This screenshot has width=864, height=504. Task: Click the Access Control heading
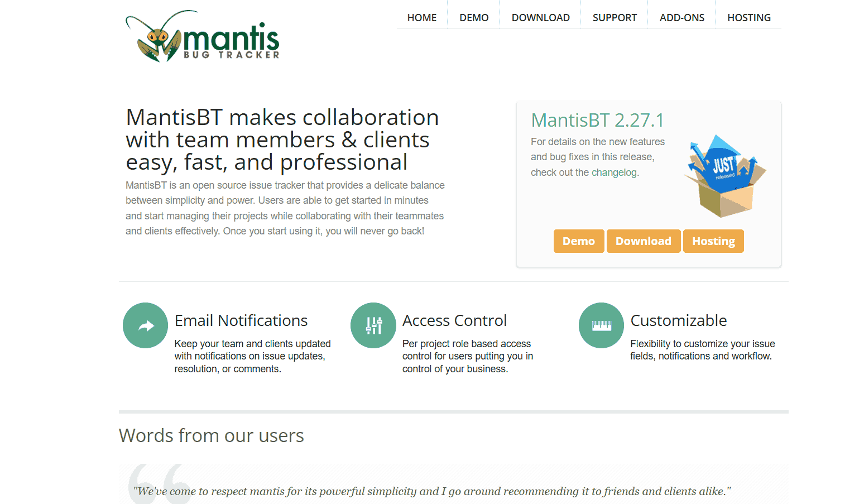click(454, 320)
